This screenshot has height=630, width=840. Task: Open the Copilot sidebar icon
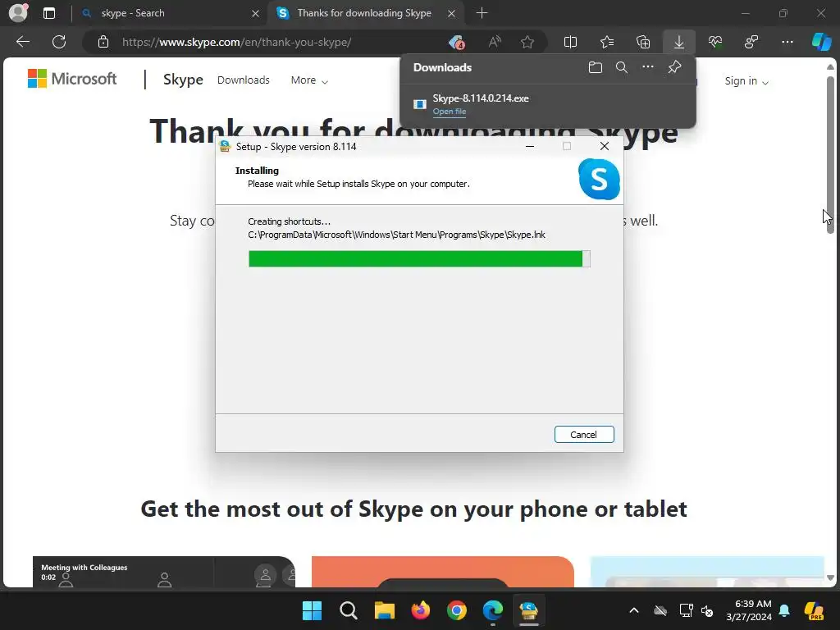point(821,42)
